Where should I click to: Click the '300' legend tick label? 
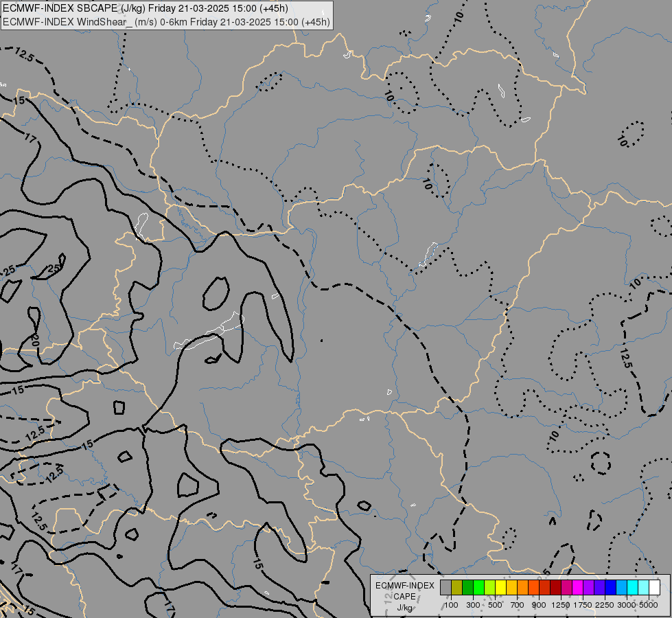coord(473,605)
